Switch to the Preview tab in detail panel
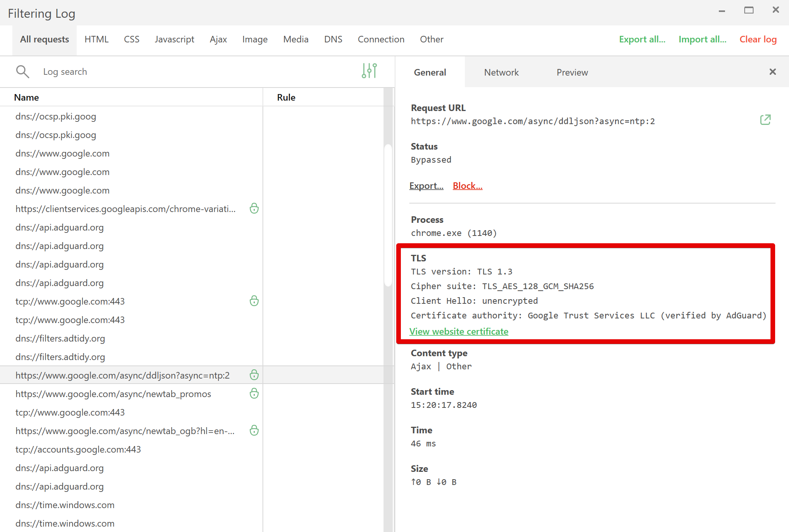This screenshot has height=532, width=789. tap(572, 72)
